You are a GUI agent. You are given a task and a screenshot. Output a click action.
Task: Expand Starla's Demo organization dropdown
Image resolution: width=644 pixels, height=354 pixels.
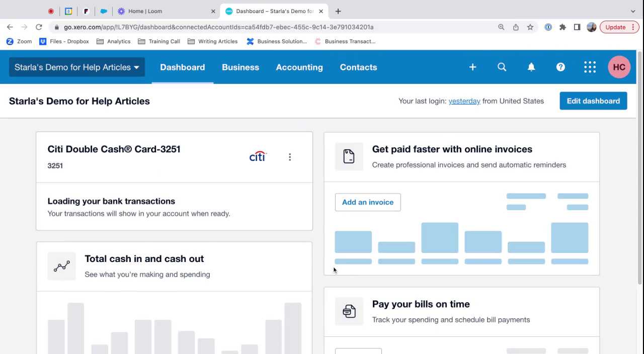[77, 67]
